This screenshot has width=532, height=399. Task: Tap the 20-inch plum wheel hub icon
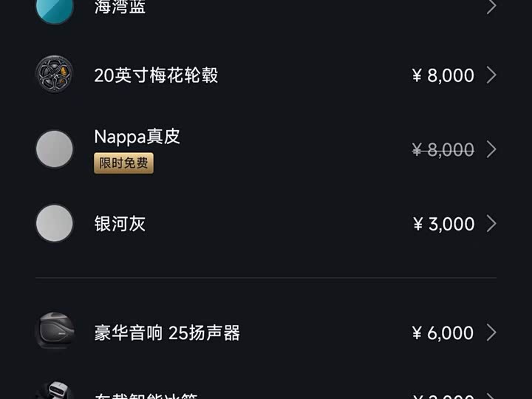pos(55,75)
